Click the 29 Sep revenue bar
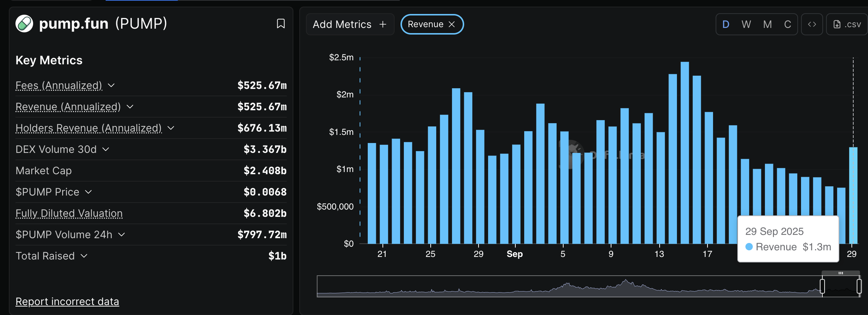This screenshot has height=315, width=868. click(x=853, y=195)
